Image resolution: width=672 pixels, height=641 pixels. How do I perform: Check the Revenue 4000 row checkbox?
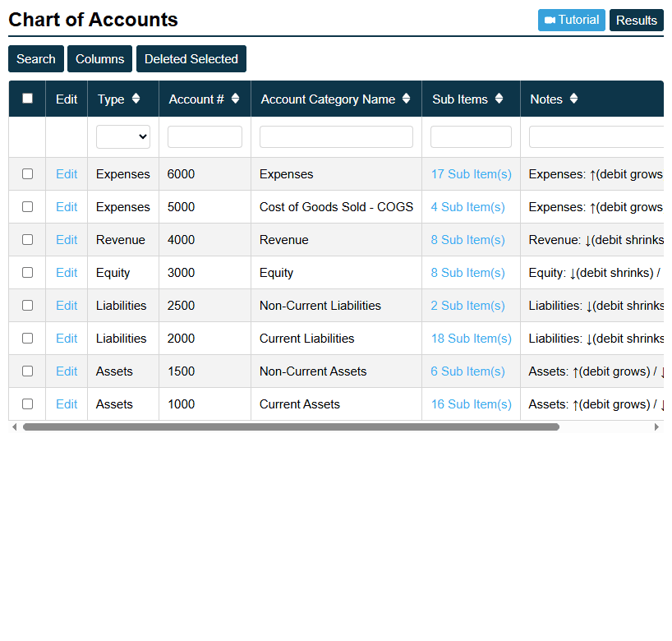(x=27, y=240)
